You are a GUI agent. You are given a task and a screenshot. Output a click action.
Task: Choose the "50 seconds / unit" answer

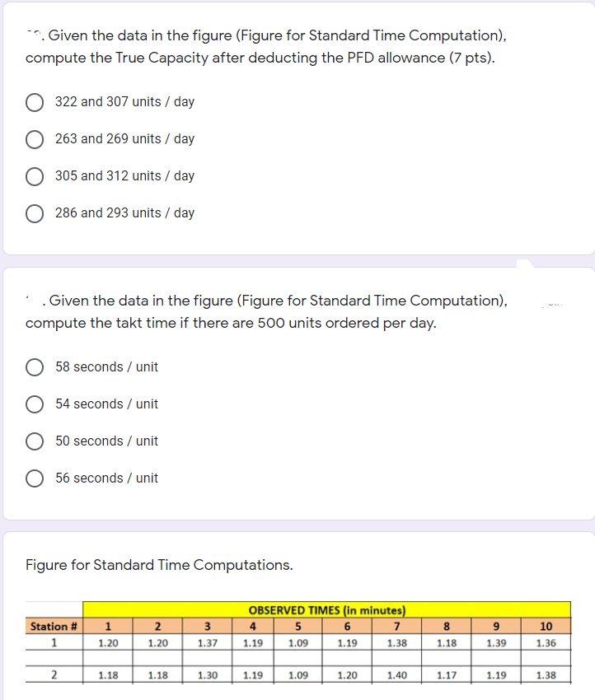[x=35, y=441]
